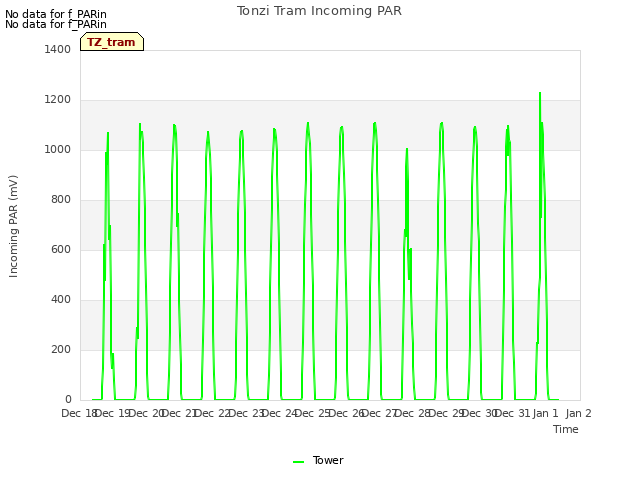The image size is (640, 480).
Task: Click the 1000 y-axis tick label
Action: pyautogui.click(x=58, y=149)
